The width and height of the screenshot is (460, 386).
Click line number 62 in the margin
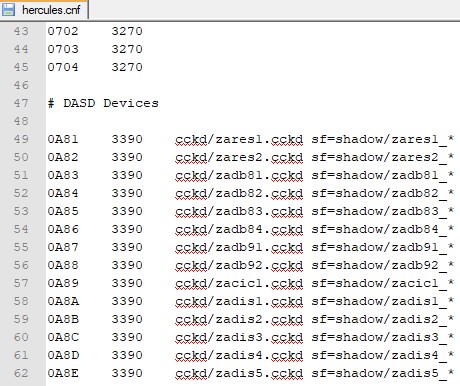pyautogui.click(x=21, y=373)
